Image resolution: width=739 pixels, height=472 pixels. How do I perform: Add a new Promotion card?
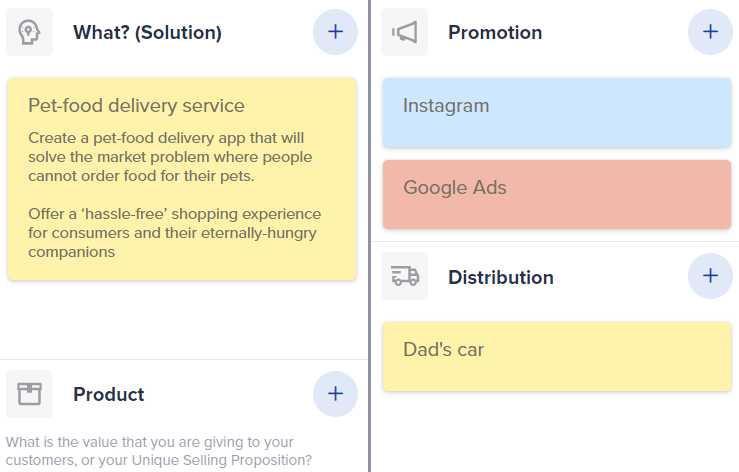click(710, 32)
